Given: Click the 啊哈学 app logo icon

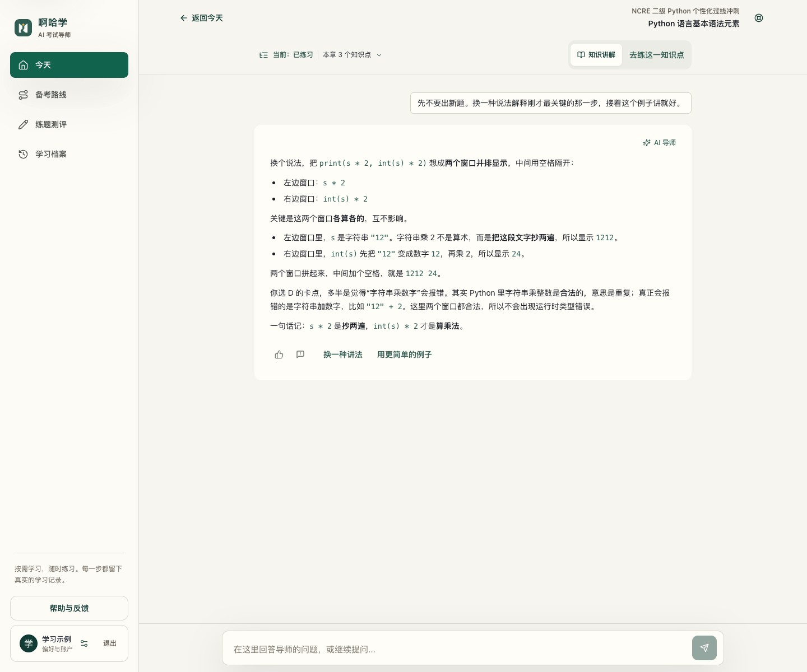Looking at the screenshot, I should click(23, 27).
